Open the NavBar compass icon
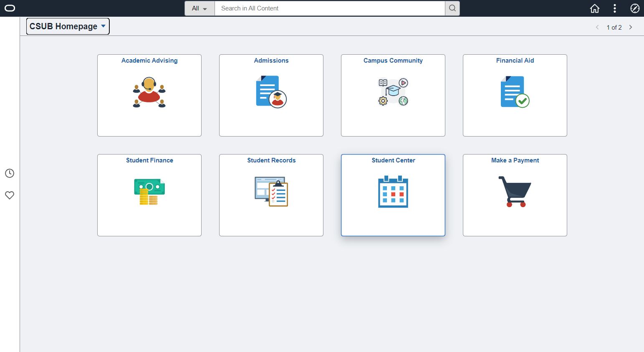Viewport: 644px width, 352px height. tap(634, 8)
